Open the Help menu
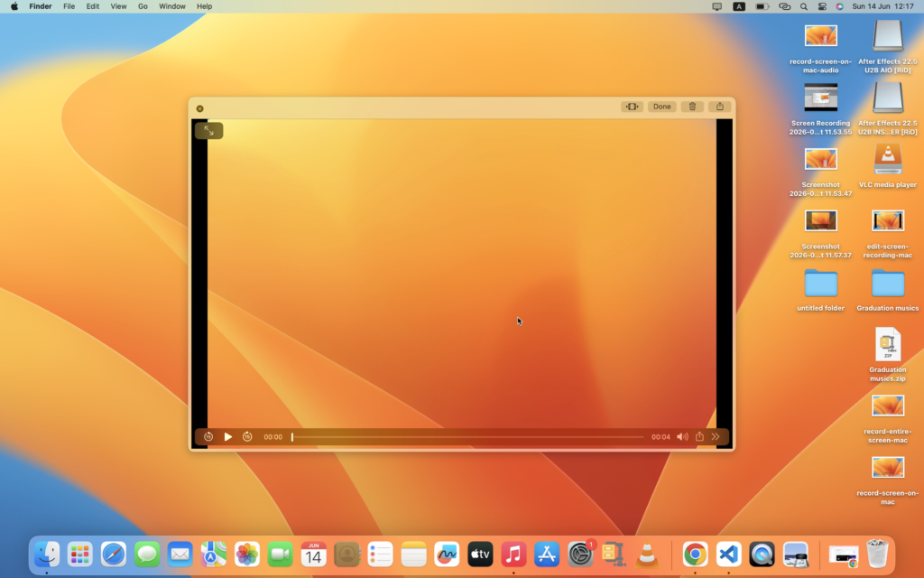The image size is (924, 578). point(205,6)
